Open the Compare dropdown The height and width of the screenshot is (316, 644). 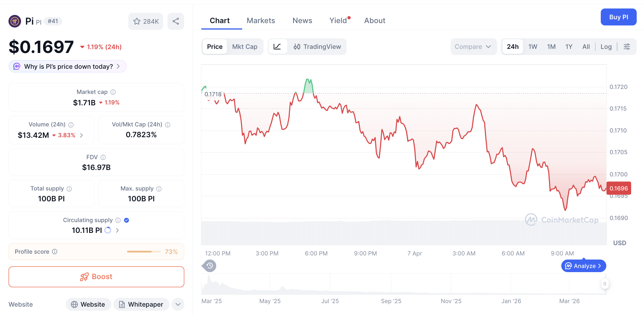click(x=473, y=47)
